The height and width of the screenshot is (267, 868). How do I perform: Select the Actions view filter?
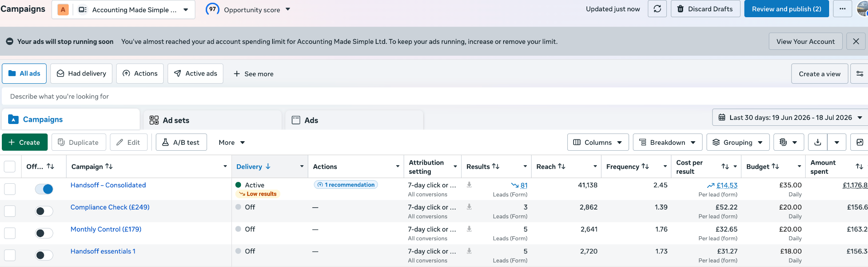pyautogui.click(x=140, y=74)
